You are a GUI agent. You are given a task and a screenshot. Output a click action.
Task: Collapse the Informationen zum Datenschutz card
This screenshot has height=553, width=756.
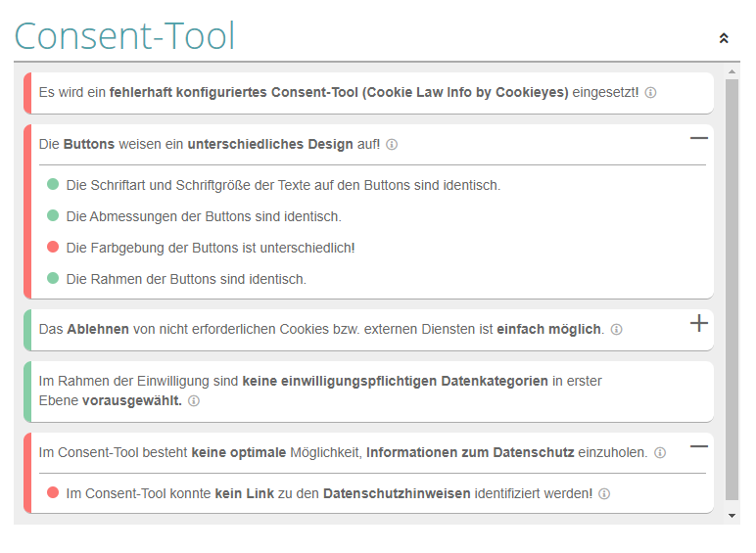tap(698, 447)
